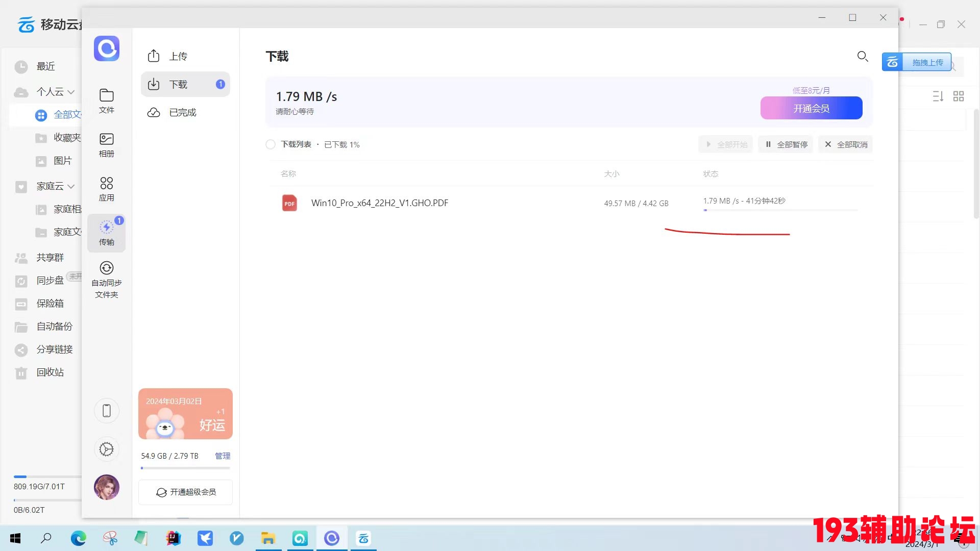Click the 好运 daily sign-in card

(x=185, y=414)
